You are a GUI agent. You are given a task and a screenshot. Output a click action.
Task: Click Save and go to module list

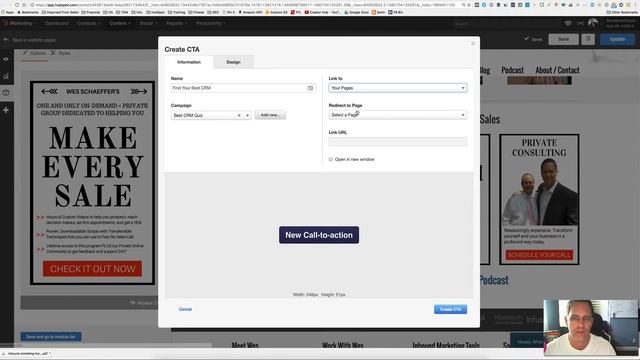51,337
